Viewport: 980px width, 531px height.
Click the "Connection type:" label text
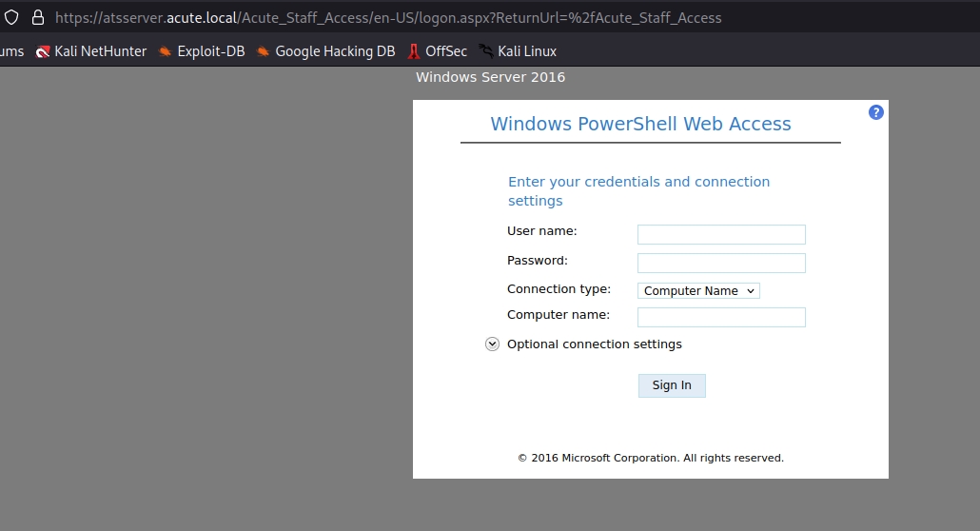pos(559,289)
